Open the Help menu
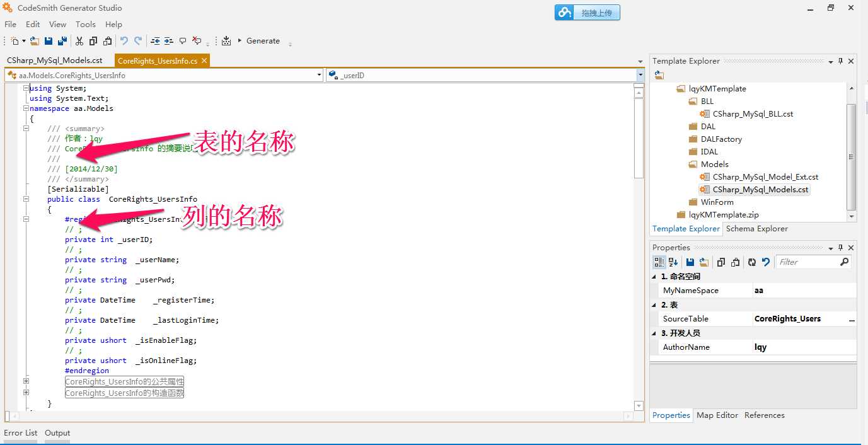The width and height of the screenshot is (868, 445). pyautogui.click(x=113, y=24)
